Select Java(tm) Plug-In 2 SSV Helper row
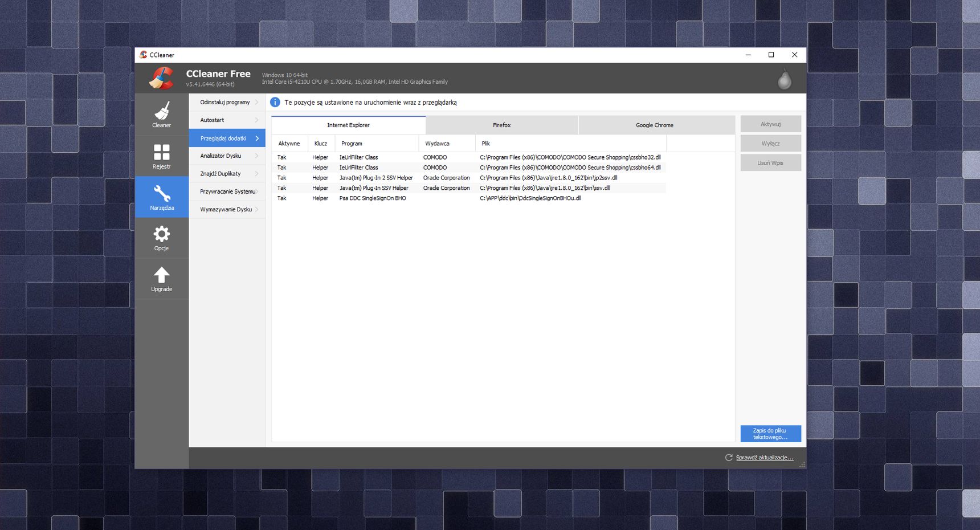The height and width of the screenshot is (530, 980). point(469,178)
